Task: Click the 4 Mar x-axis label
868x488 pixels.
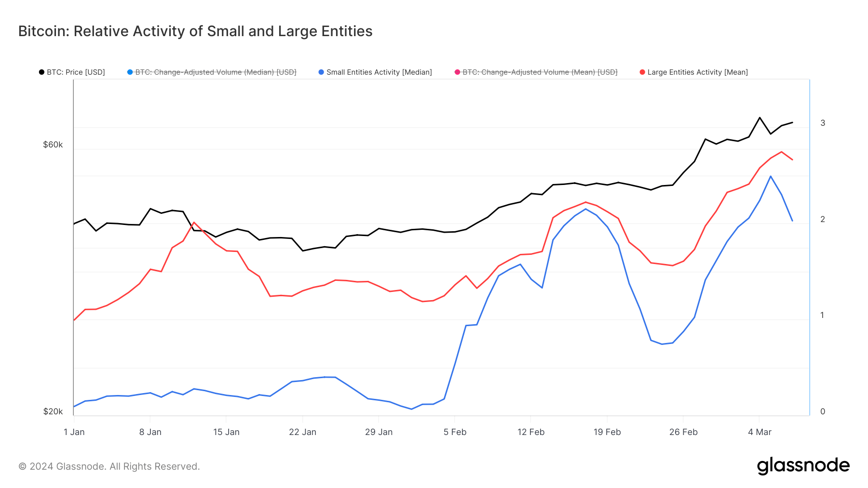Action: pos(760,432)
